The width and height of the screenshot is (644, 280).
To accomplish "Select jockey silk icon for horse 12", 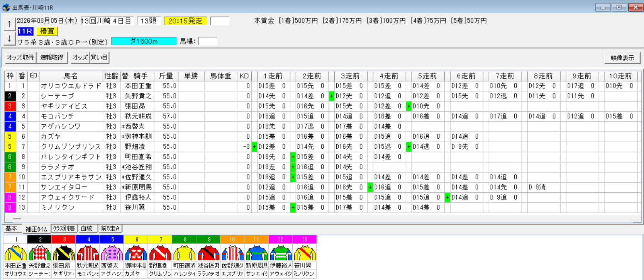I will [281, 253].
